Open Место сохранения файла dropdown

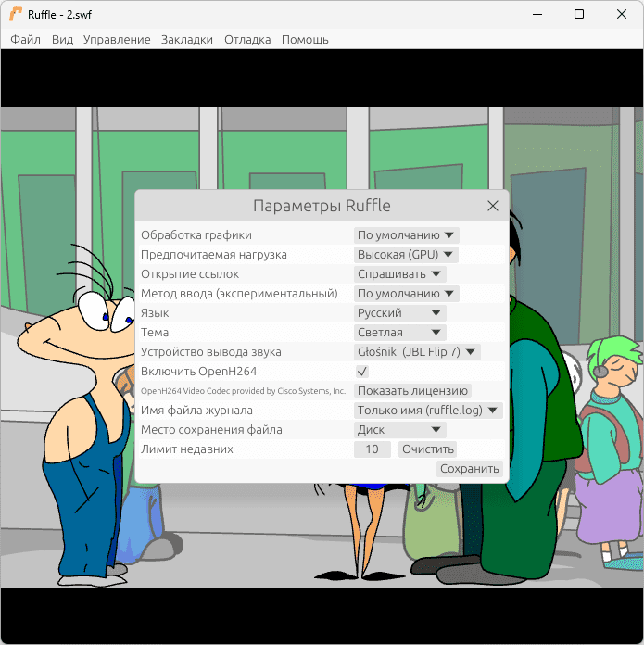point(399,430)
